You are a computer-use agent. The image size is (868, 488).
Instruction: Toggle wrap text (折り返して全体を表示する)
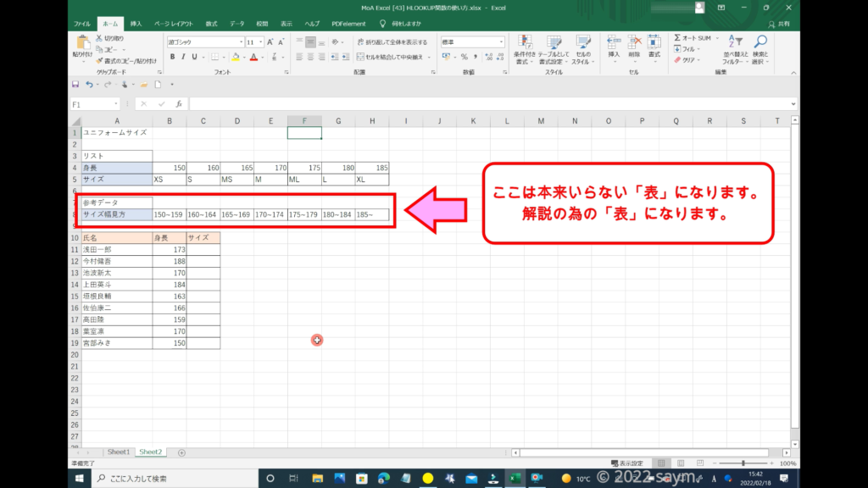pos(391,42)
